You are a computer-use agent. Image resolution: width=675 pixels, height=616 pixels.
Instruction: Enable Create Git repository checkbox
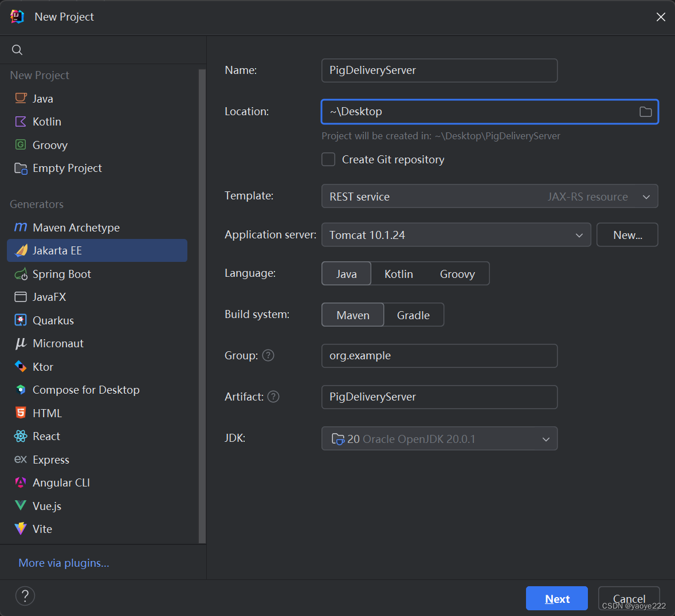tap(328, 159)
